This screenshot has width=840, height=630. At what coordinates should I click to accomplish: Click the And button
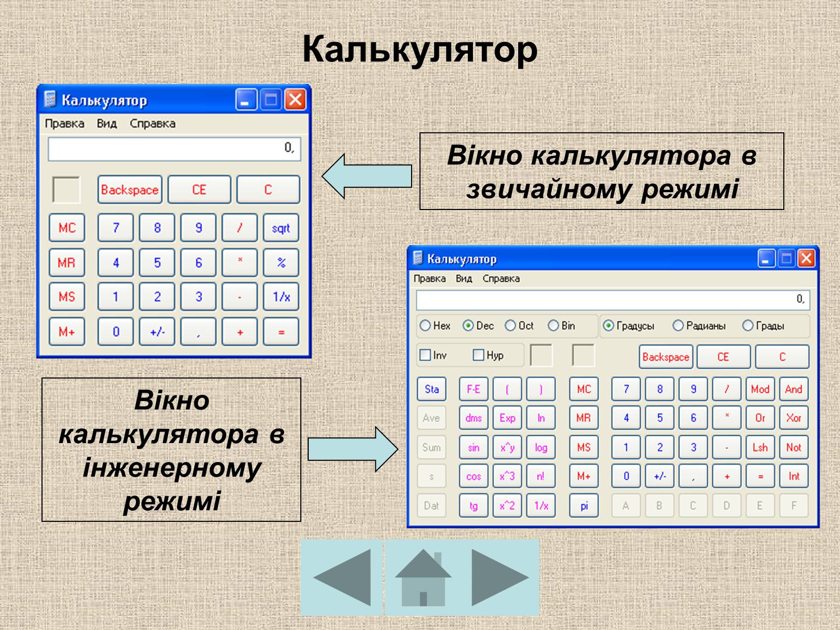coord(794,389)
